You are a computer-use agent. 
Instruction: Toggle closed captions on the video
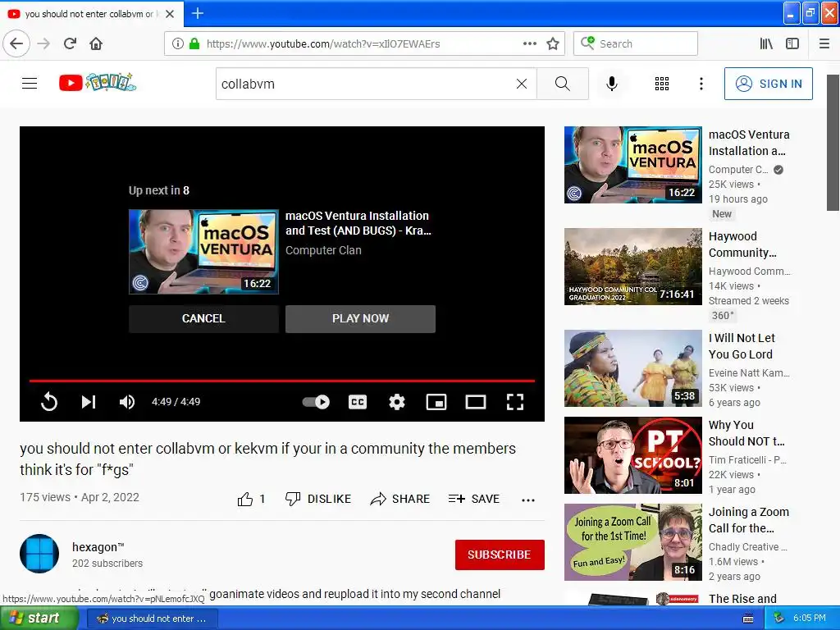point(358,402)
